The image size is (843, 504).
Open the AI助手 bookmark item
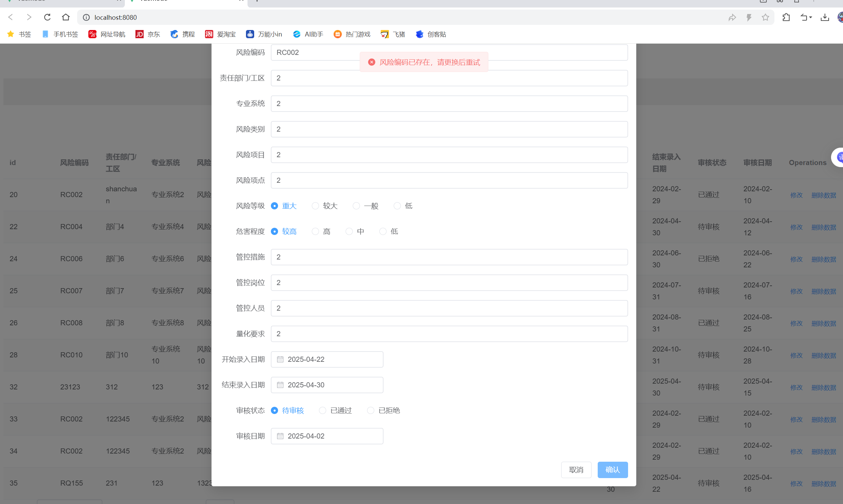[x=308, y=34]
